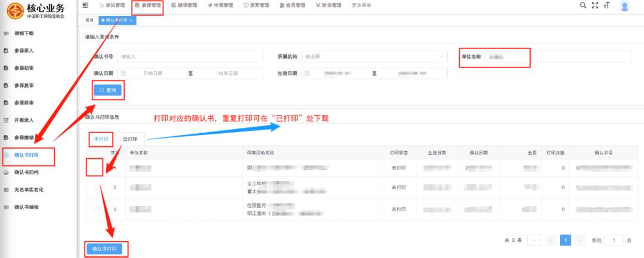Collapse the sidebar with the hamburger icon
Screen dimensions: 644x258
point(85,5)
